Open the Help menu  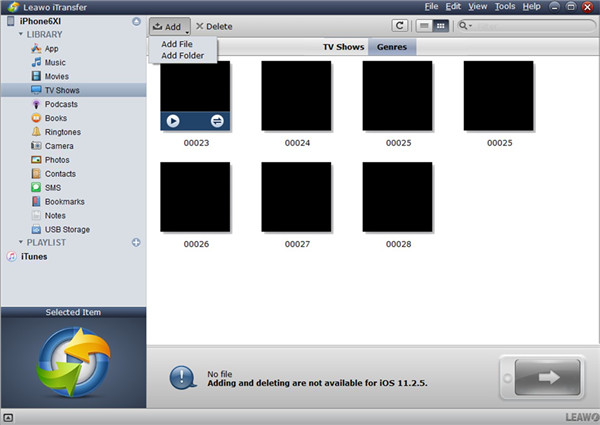[532, 7]
